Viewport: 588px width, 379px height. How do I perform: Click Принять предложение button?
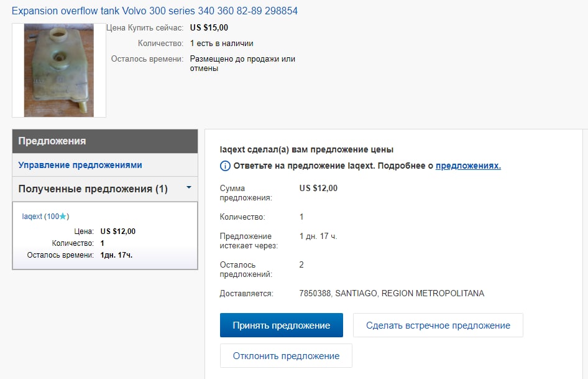281,325
